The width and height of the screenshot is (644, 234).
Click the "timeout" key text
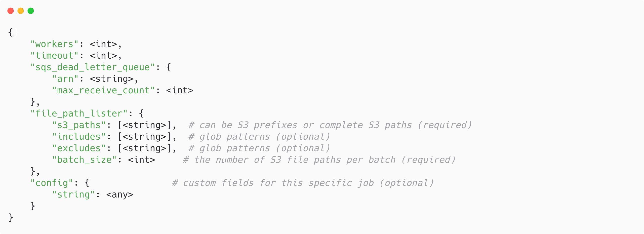tap(54, 56)
